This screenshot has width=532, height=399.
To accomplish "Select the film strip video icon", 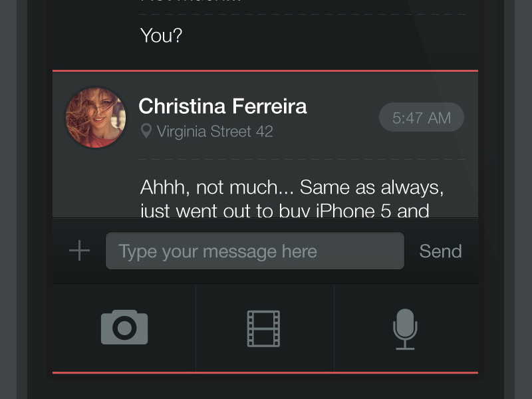I will [264, 329].
